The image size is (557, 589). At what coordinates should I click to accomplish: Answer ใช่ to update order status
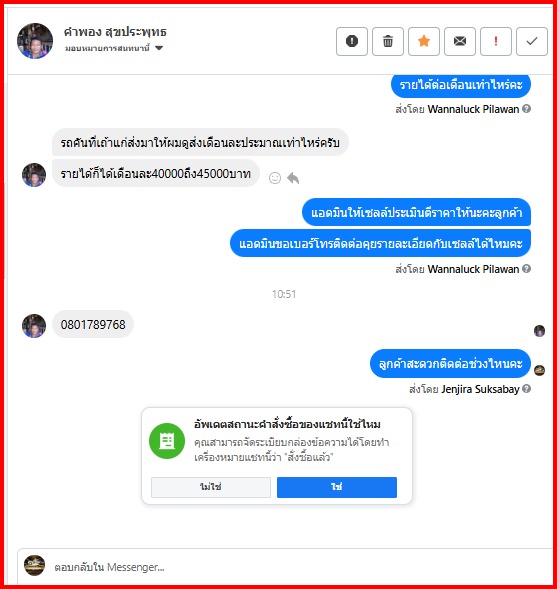pos(337,487)
